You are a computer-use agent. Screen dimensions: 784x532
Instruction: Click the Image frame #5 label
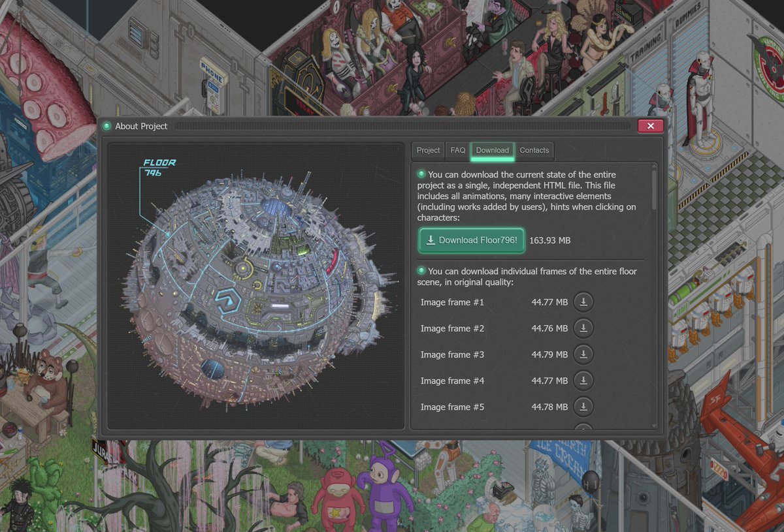tap(452, 407)
